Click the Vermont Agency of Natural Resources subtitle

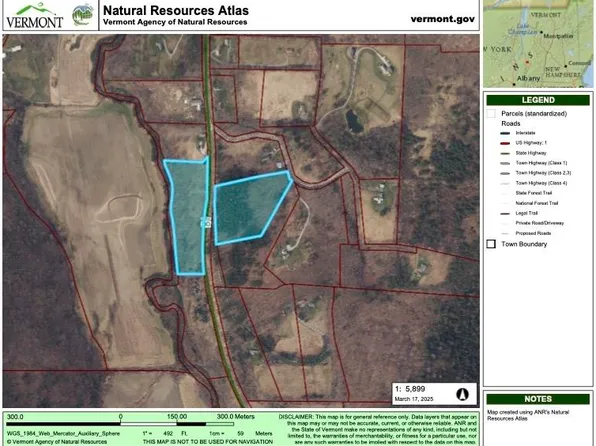(175, 22)
